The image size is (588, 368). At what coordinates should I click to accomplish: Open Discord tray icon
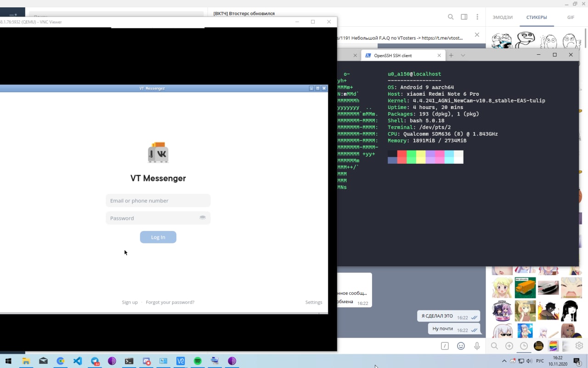(x=513, y=361)
